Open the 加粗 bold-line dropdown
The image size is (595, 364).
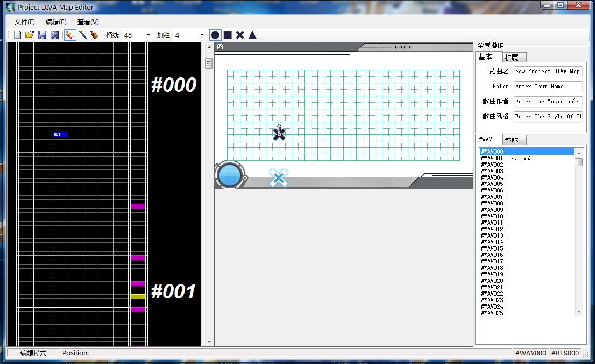pyautogui.click(x=202, y=35)
